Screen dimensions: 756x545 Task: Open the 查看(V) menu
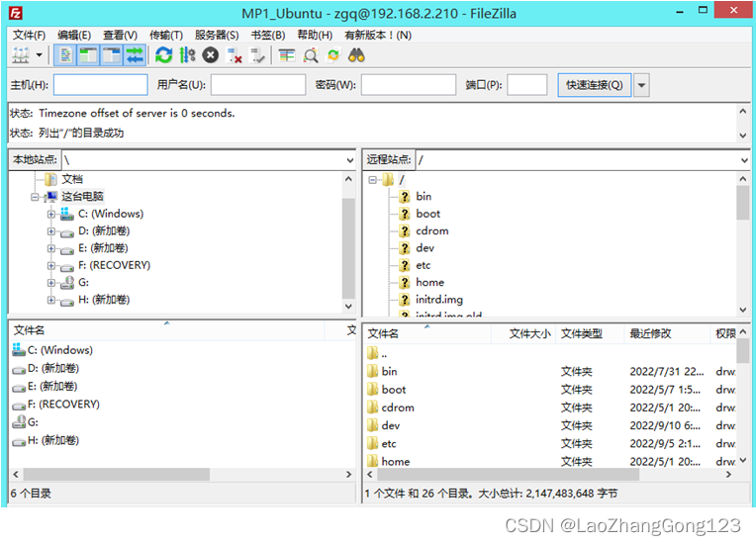click(120, 36)
